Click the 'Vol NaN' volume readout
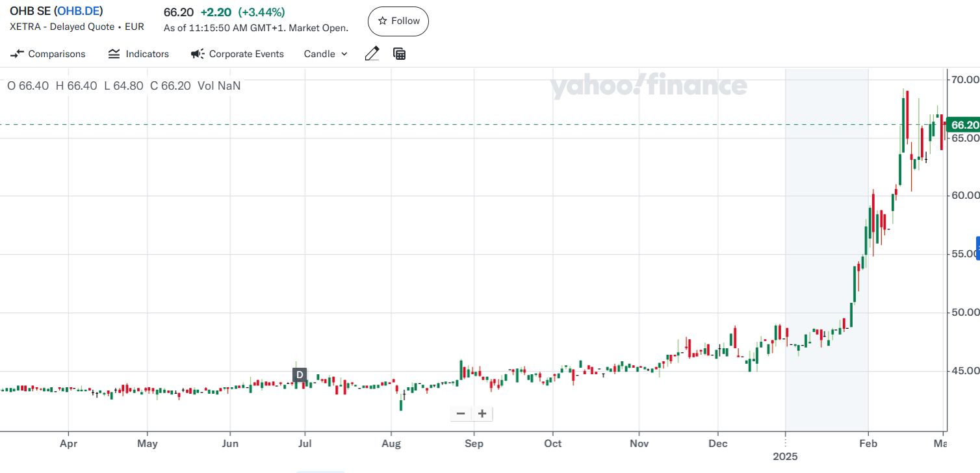 [x=219, y=86]
